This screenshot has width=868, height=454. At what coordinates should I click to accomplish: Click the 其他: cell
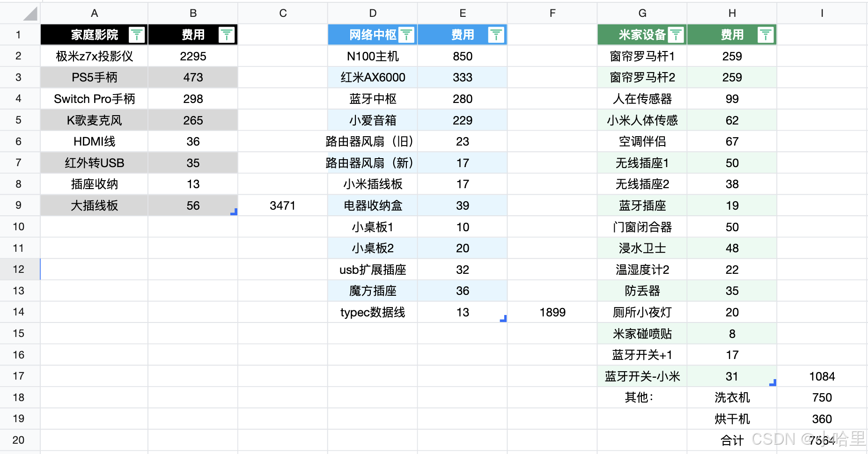point(642,397)
